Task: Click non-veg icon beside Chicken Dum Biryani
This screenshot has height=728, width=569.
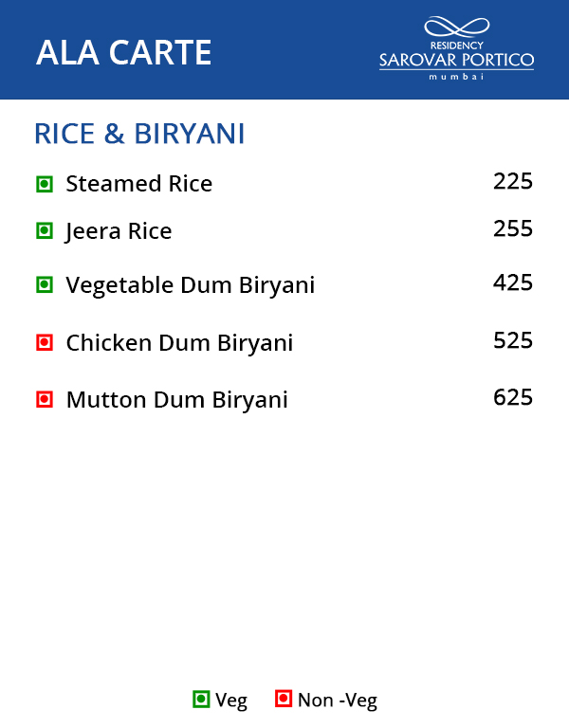Action: click(x=44, y=341)
